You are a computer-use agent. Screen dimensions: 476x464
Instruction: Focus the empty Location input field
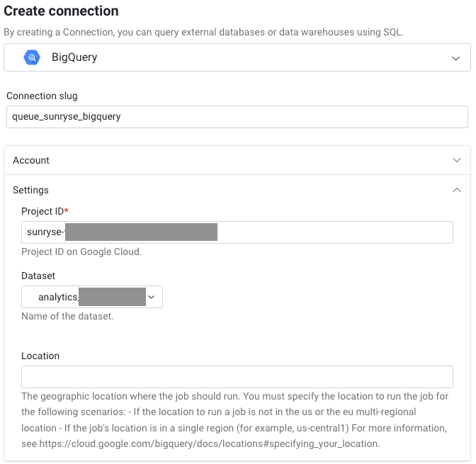tap(237, 377)
